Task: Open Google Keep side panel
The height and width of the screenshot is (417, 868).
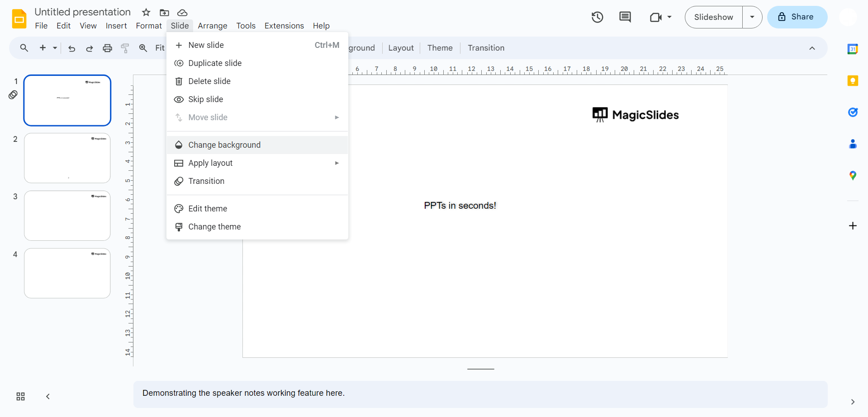Action: (853, 81)
